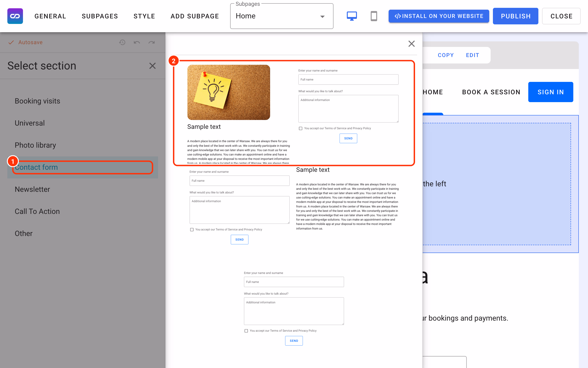The height and width of the screenshot is (368, 588).
Task: Click EDIT in the section toolbar
Action: (x=473, y=55)
